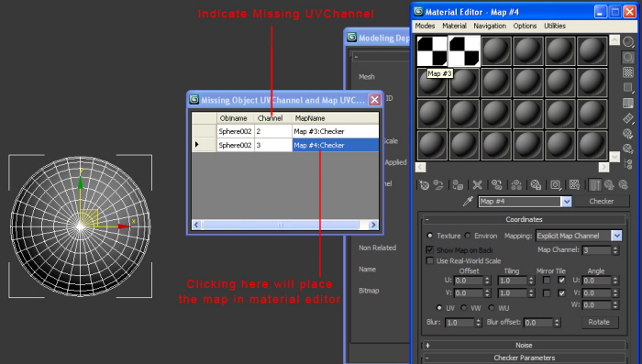Screen dimensions: 642x364
Task: Open the Material/Map Navigator icon
Action: pyautogui.click(x=627, y=164)
